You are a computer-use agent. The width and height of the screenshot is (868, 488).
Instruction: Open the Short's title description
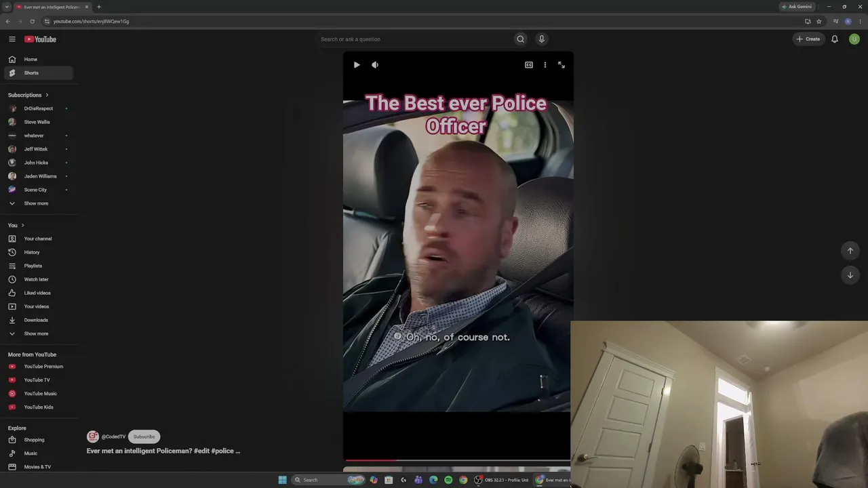coord(163,451)
